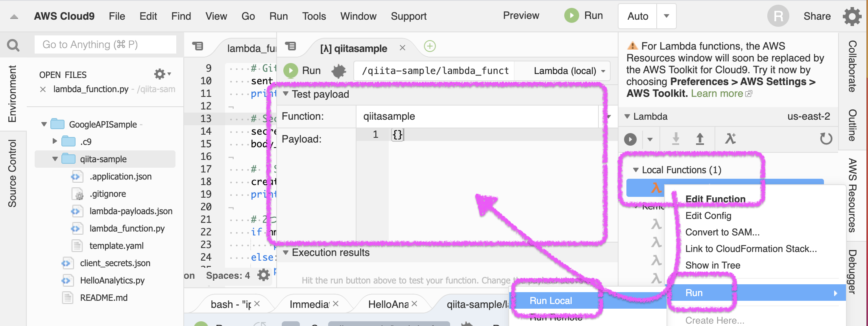Viewport: 868px width, 326px height.
Task: Open HelloAnalytics.py file
Action: pos(112,280)
